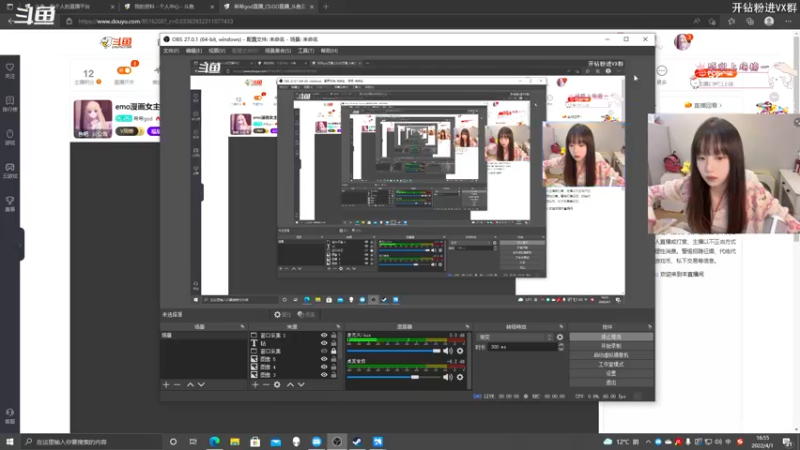Open 关注 in the Douyu left sidebar
800x450 pixels.
tap(10, 70)
